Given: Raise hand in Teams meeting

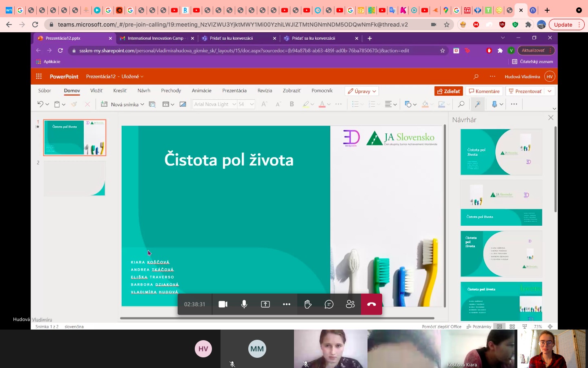Looking at the screenshot, I should 308,304.
